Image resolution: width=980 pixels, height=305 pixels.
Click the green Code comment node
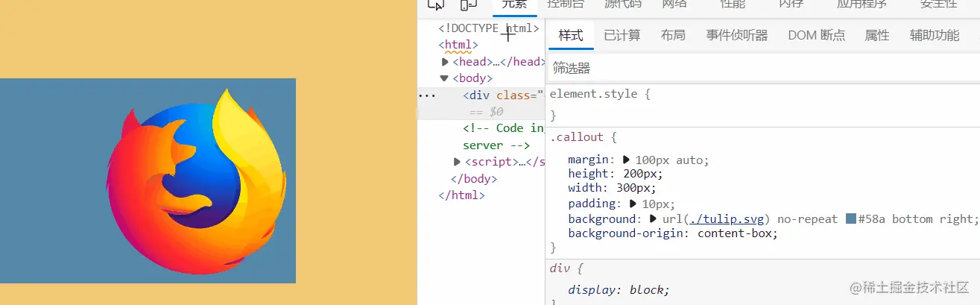(503, 137)
